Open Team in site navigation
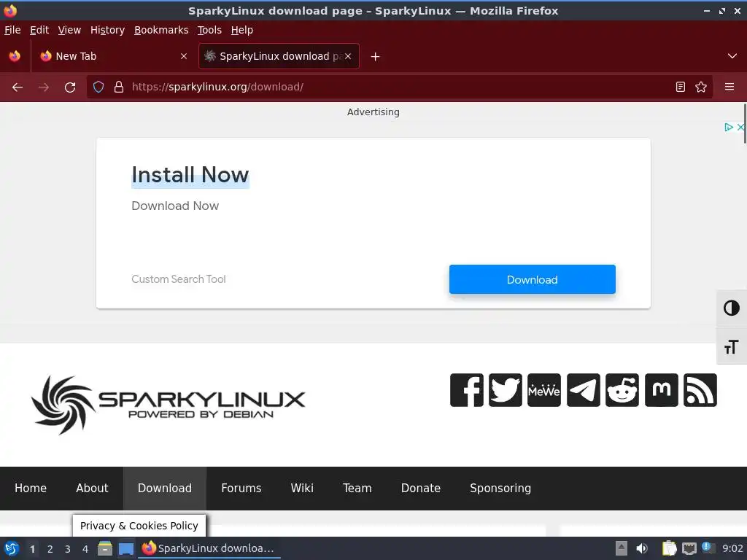747x560 pixels. click(357, 488)
